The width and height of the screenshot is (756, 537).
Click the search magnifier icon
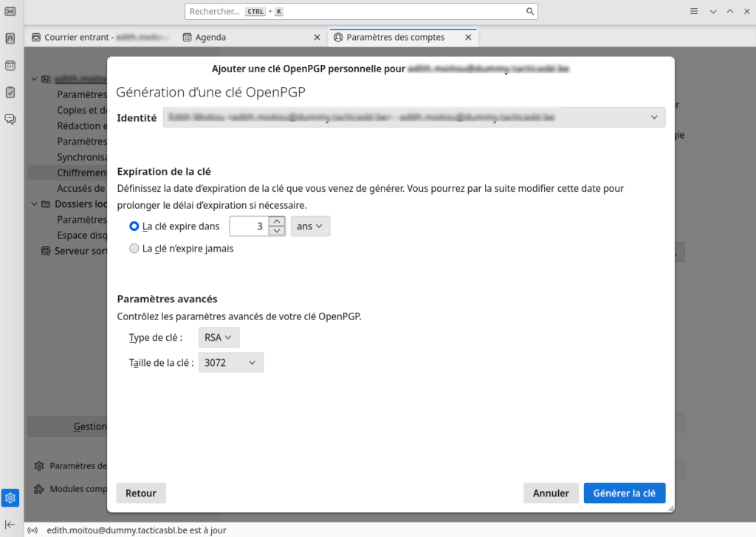pyautogui.click(x=530, y=11)
